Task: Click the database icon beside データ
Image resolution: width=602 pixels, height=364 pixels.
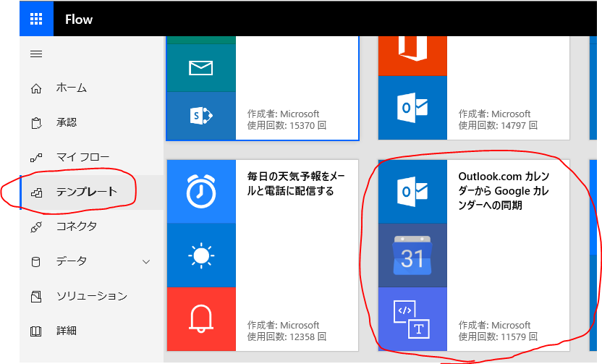Action: pos(35,262)
